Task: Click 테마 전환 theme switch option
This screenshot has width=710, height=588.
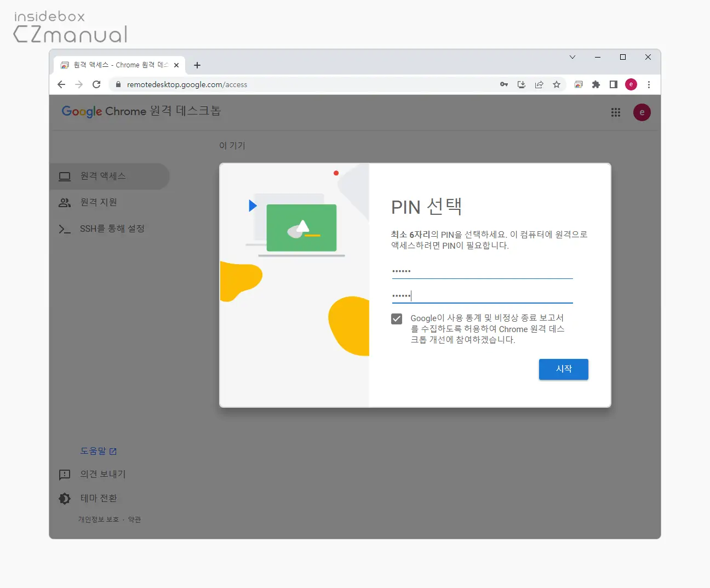Action: point(88,498)
